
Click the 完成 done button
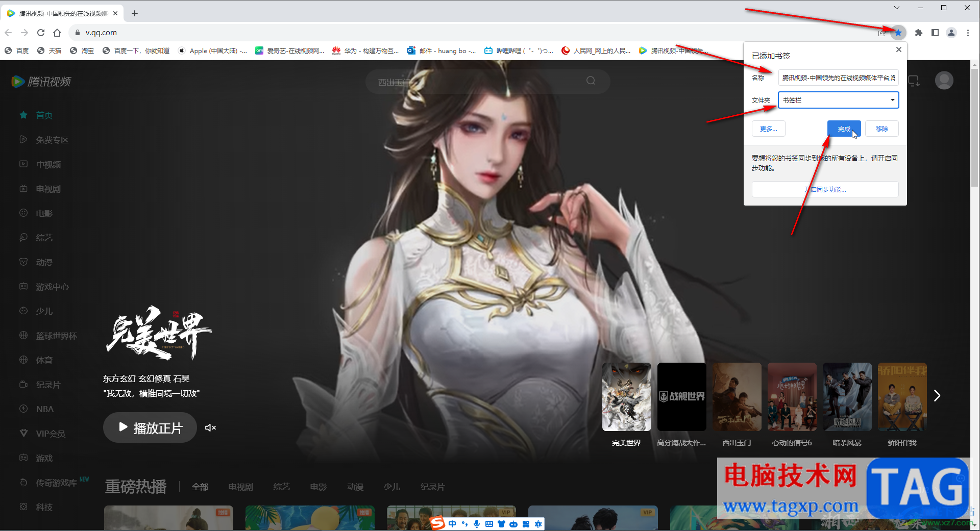click(844, 129)
